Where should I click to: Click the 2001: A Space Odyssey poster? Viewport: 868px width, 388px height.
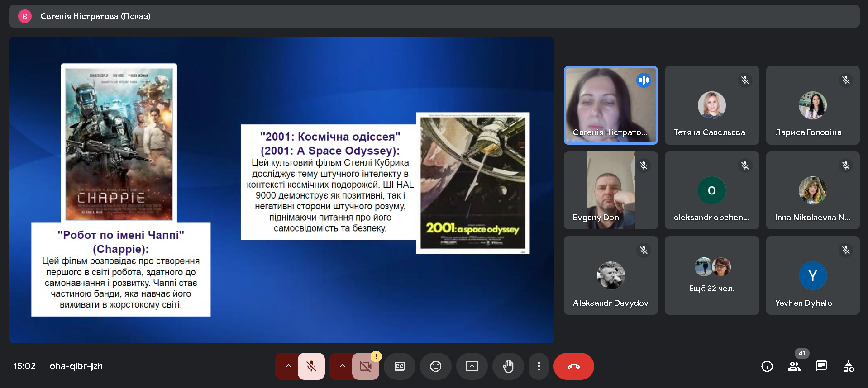tap(473, 183)
